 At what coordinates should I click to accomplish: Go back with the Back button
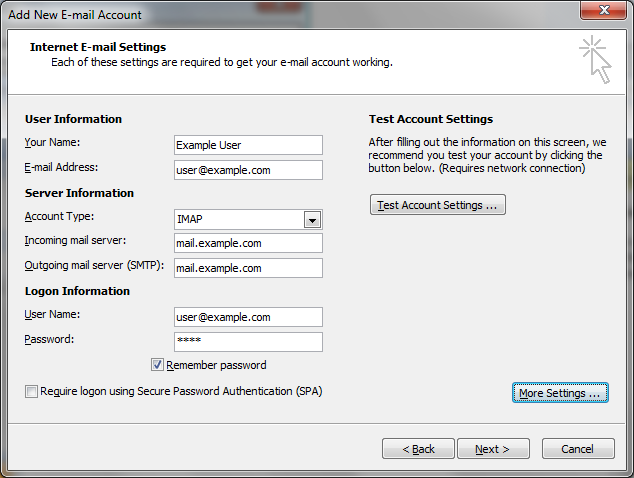point(418,449)
